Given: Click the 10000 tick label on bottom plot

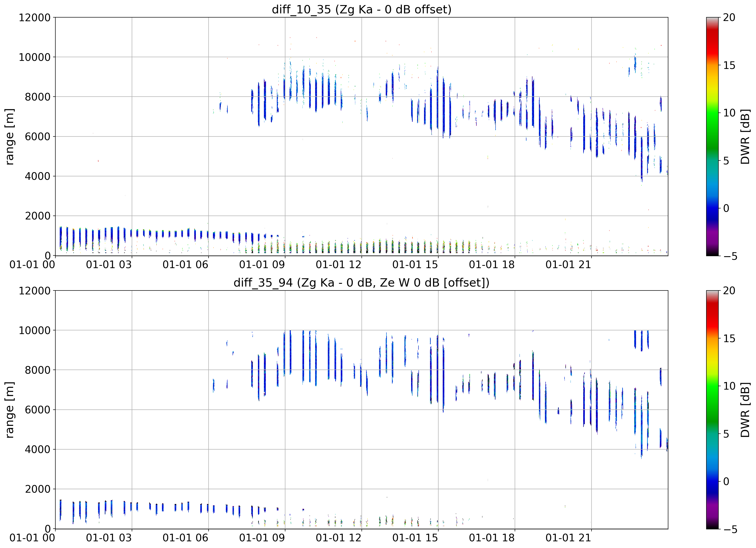Looking at the screenshot, I should tap(35, 330).
